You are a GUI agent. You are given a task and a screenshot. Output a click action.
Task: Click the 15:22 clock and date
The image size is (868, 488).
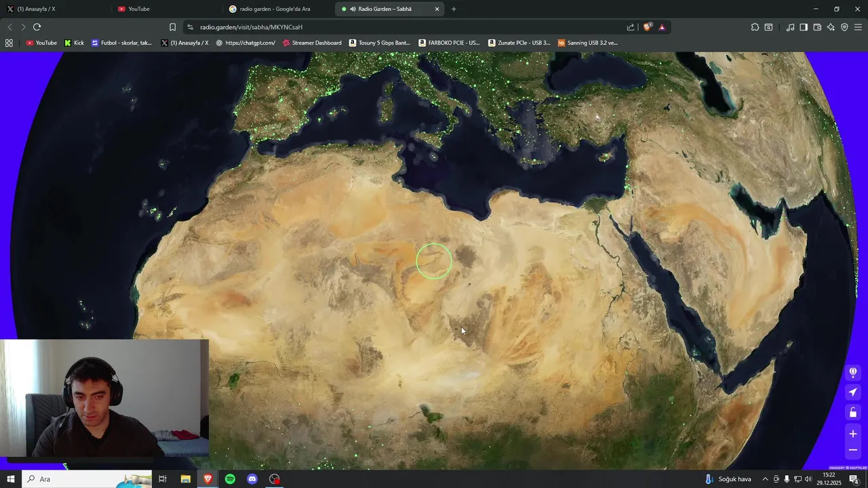click(x=830, y=479)
